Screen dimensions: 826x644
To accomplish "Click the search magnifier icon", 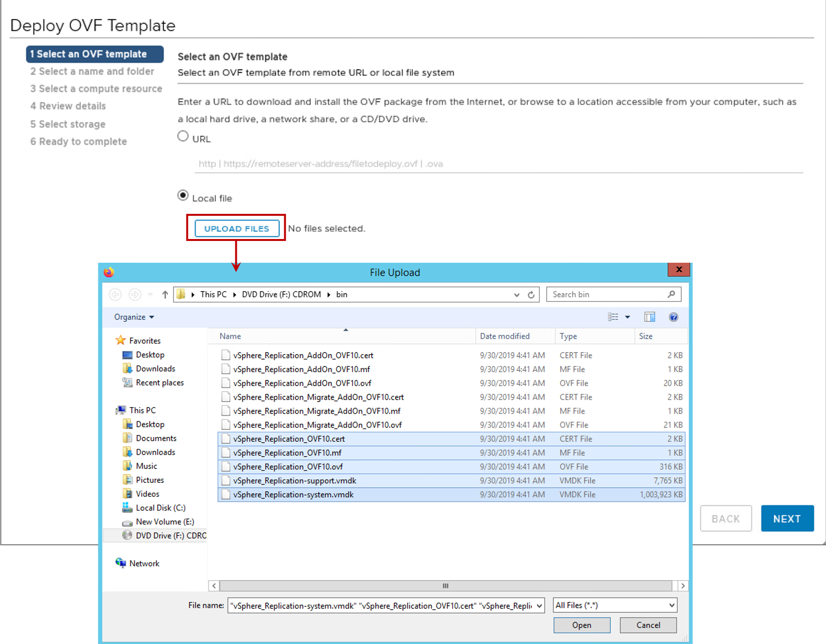I will pos(671,294).
